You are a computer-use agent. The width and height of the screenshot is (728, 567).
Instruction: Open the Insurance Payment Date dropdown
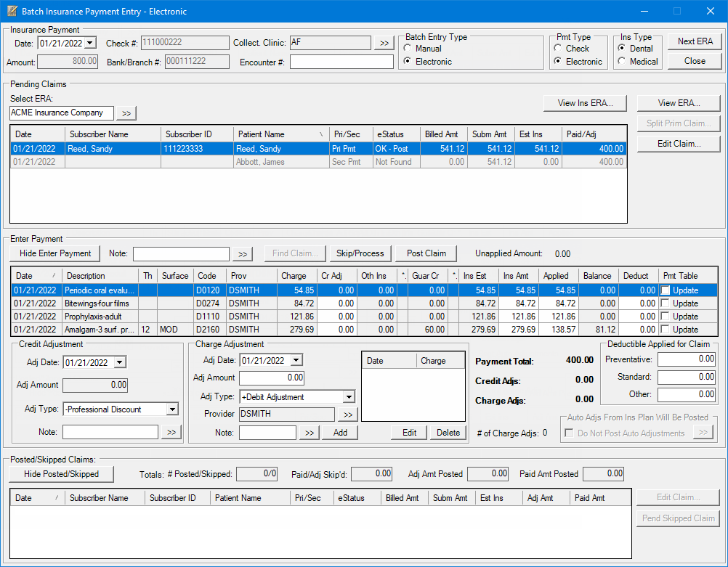pos(90,44)
